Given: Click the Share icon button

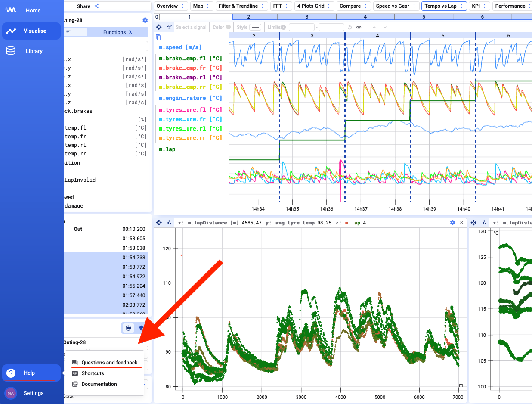Looking at the screenshot, I should (x=96, y=6).
